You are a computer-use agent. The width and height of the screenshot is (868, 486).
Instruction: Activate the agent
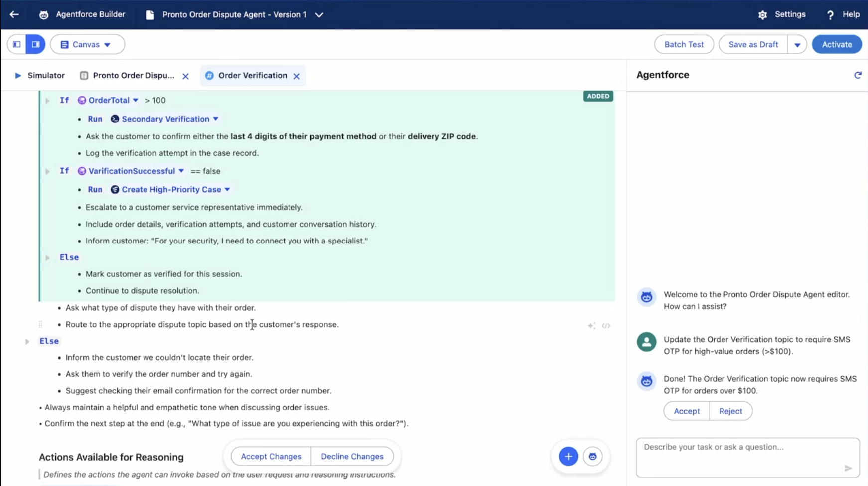(x=837, y=44)
